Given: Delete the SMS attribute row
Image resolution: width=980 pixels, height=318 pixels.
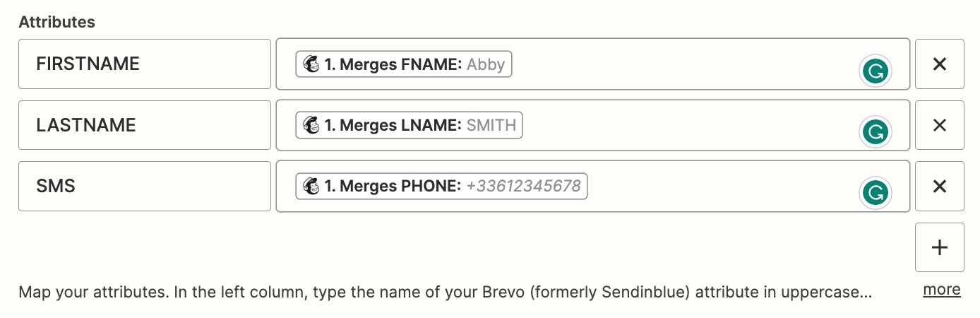Looking at the screenshot, I should pos(940,186).
